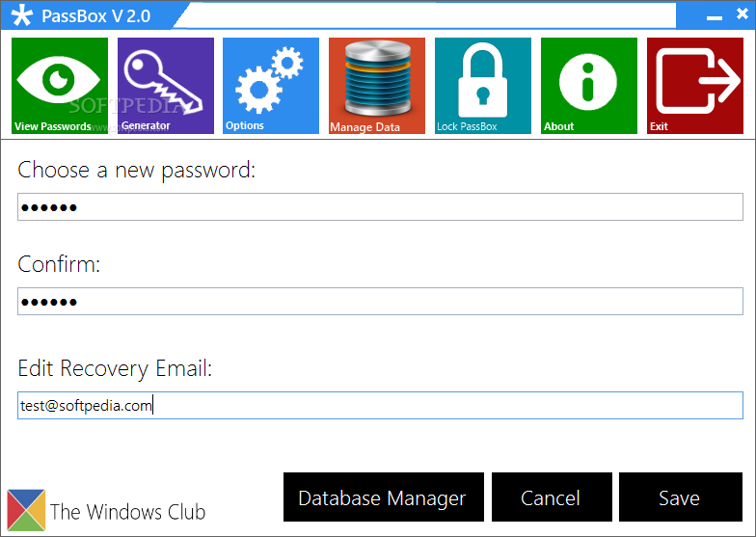Close the PassBox window
756x537 pixels.
tap(742, 13)
